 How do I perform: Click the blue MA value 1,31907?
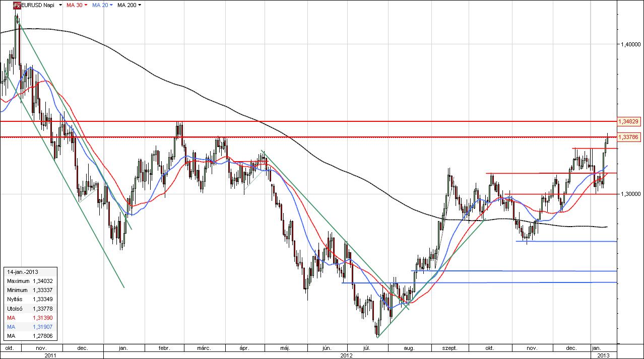[x=43, y=327]
